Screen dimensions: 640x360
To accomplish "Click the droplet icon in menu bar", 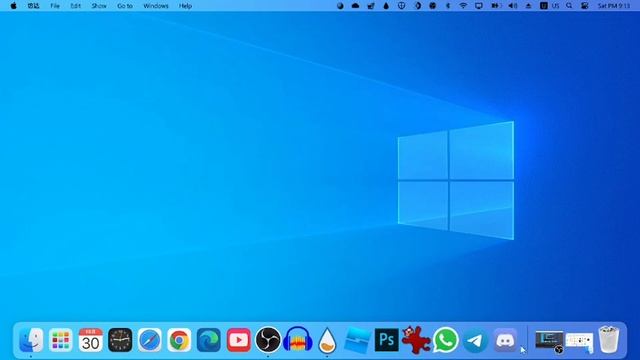I will pos(386,6).
